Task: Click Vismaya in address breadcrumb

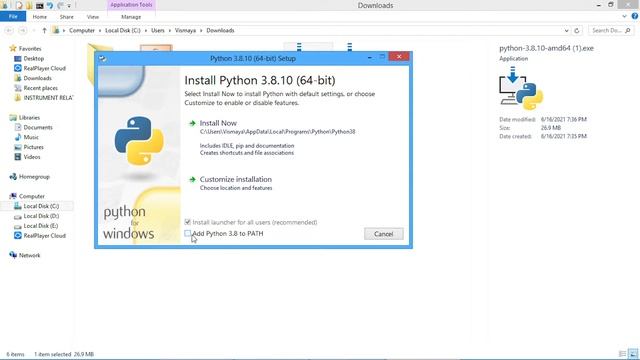Action: click(185, 31)
